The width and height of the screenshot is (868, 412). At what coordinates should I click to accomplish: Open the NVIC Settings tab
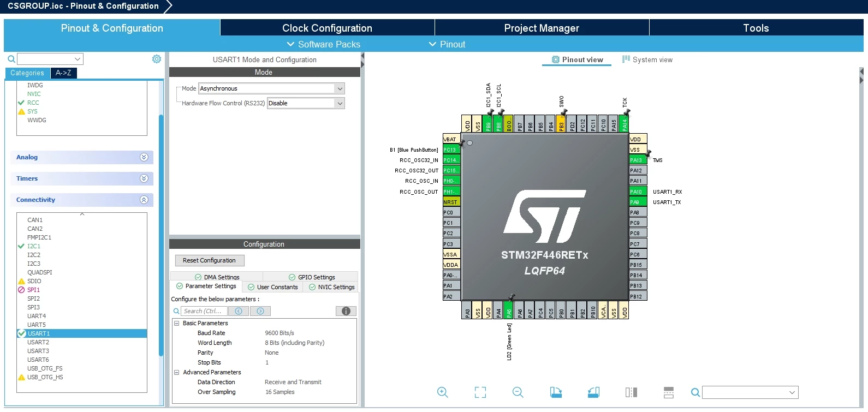(331, 287)
